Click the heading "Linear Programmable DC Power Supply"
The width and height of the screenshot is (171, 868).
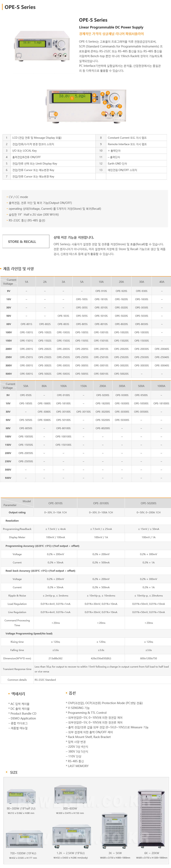pos(111,27)
